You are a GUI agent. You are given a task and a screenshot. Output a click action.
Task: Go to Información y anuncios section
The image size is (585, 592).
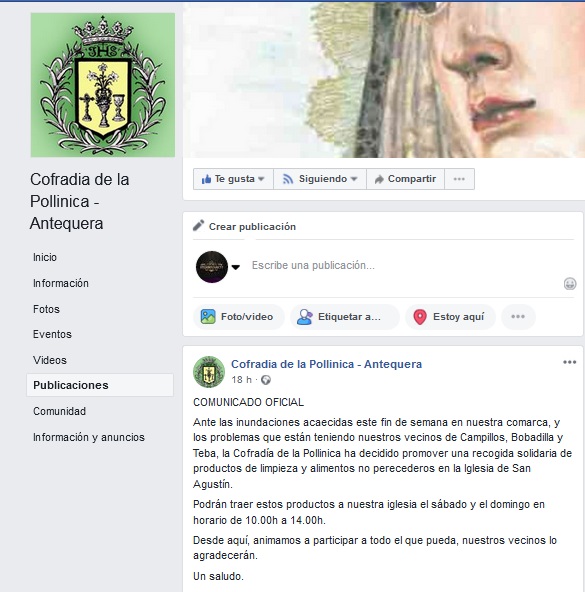pyautogui.click(x=89, y=437)
